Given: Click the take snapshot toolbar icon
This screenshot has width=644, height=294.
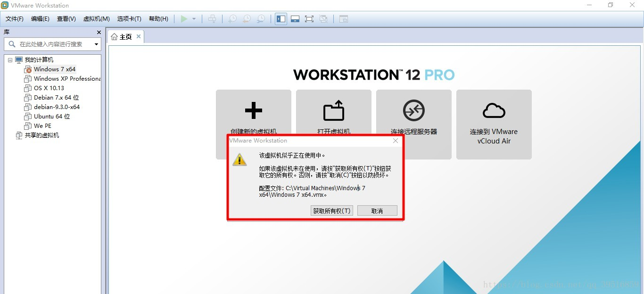Looking at the screenshot, I should (x=232, y=19).
